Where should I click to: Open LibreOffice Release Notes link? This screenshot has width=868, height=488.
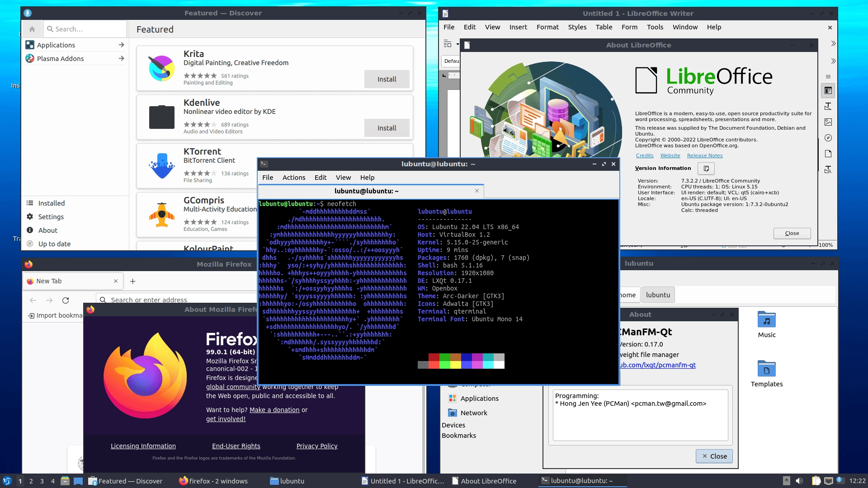coord(705,156)
